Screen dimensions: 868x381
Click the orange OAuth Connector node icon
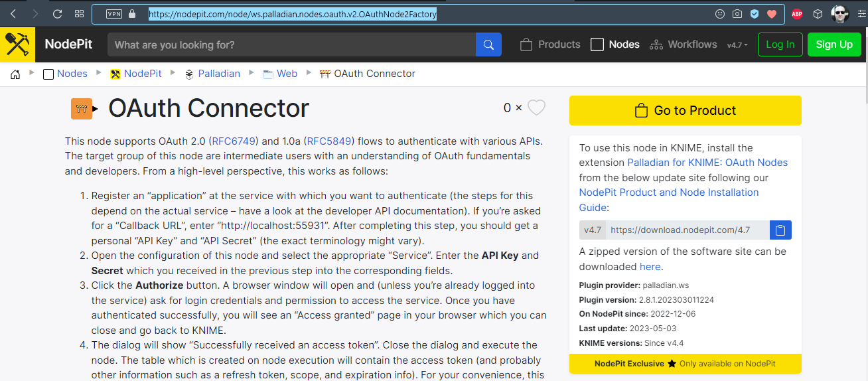click(x=82, y=109)
